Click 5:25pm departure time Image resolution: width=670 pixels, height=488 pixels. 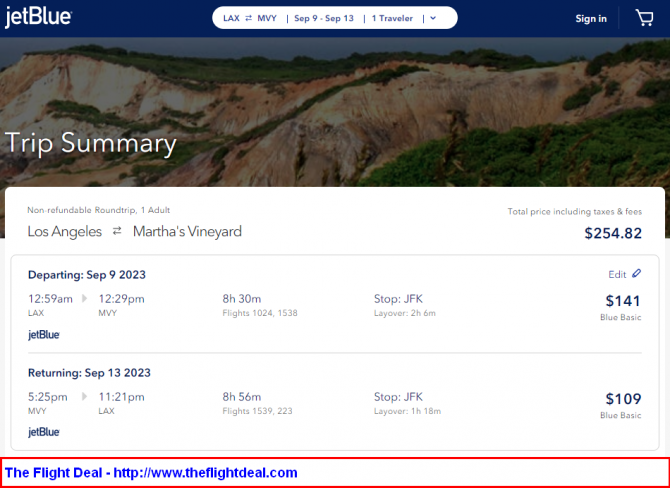click(x=48, y=397)
